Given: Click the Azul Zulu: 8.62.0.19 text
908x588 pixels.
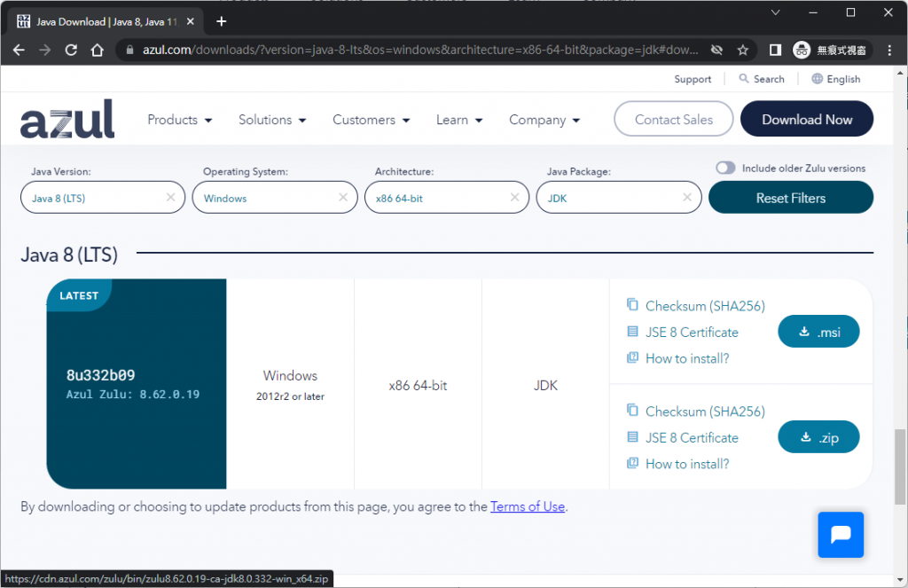Looking at the screenshot, I should (133, 395).
